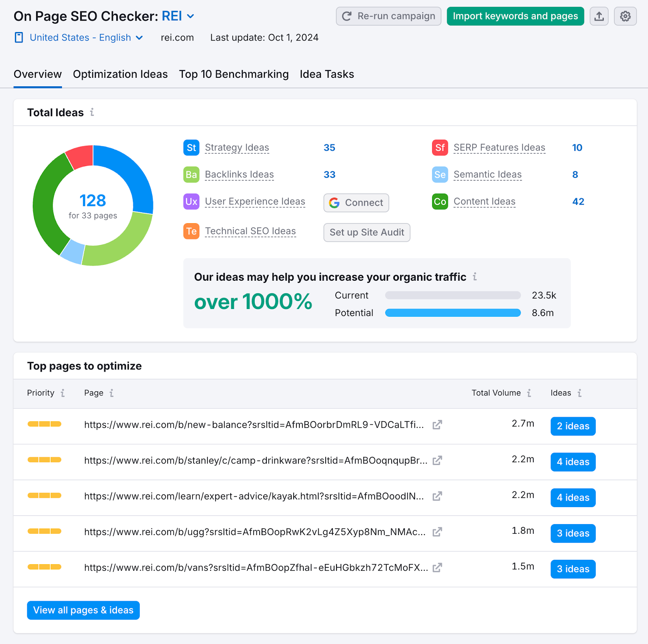Click the User Experience Ideas "Ux" icon

[191, 202]
